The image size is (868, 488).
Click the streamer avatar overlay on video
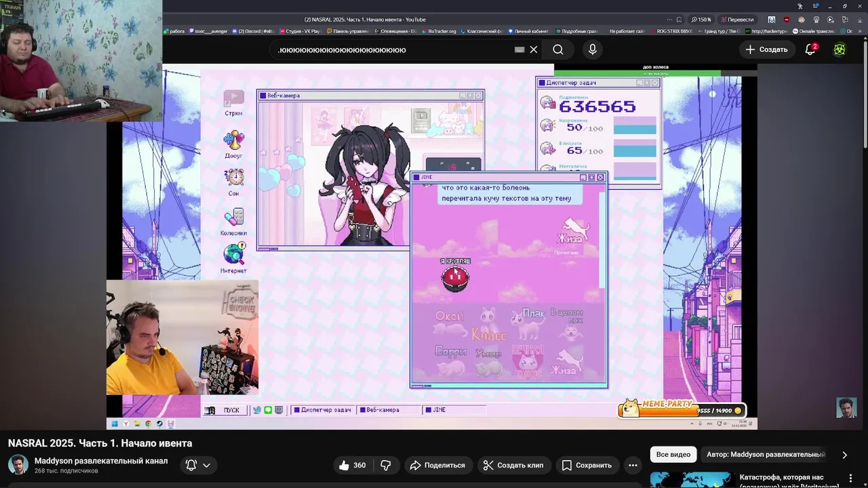click(x=846, y=407)
